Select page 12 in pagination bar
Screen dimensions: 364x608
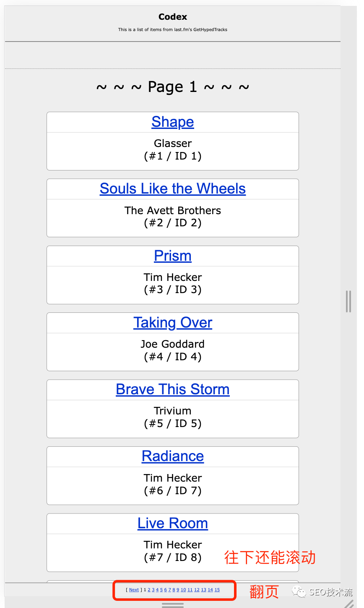197,590
